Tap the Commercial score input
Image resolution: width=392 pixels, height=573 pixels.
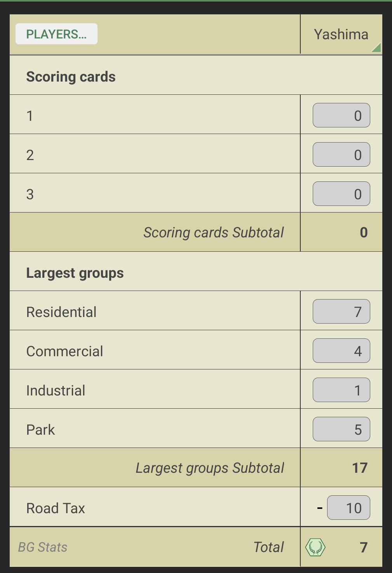coord(341,351)
